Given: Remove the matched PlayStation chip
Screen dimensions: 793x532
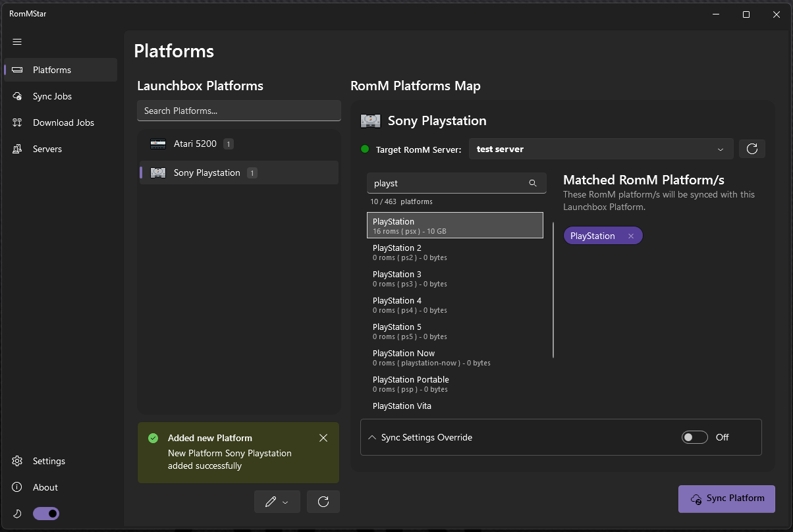Looking at the screenshot, I should pos(631,236).
